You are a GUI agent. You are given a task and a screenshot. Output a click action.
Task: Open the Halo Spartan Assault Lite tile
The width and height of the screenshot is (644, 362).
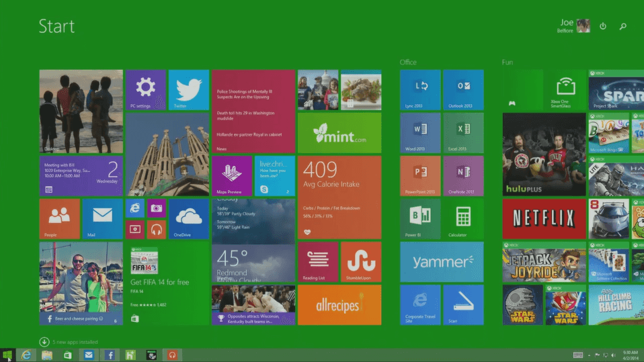pos(616,176)
